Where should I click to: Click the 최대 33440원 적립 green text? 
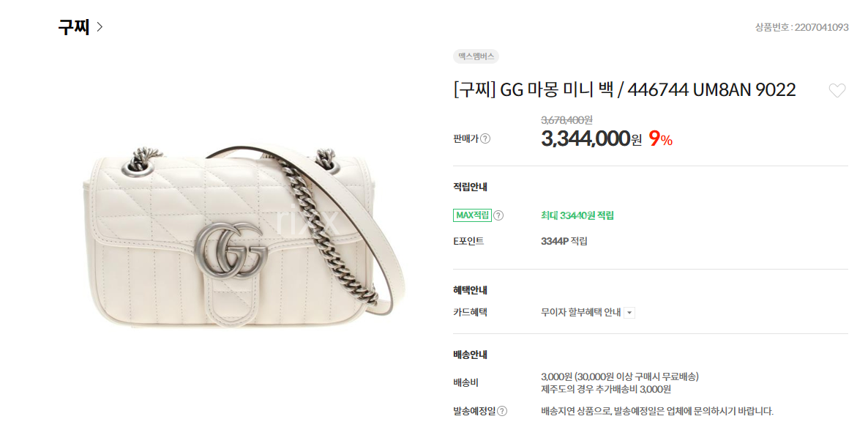(x=577, y=215)
